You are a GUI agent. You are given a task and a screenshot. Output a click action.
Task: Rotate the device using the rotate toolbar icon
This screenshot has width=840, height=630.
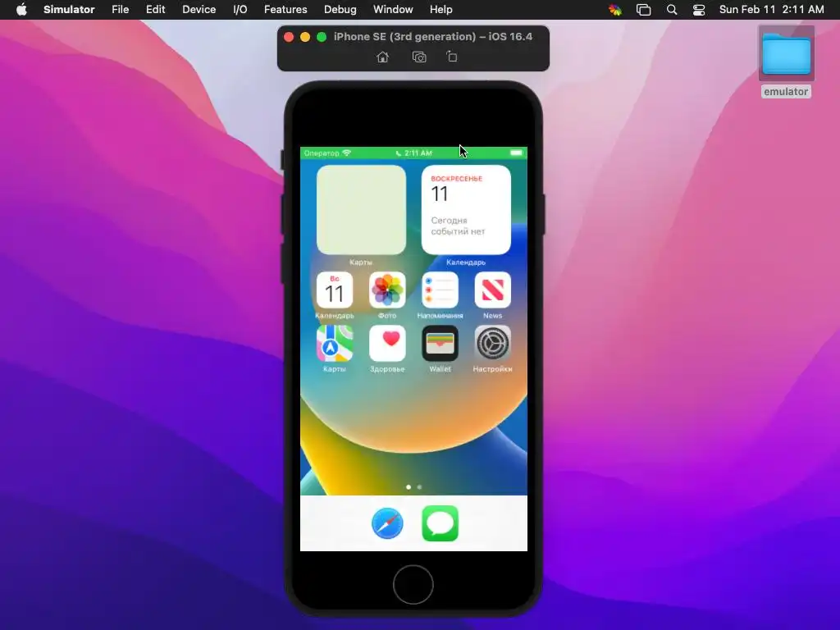click(452, 57)
